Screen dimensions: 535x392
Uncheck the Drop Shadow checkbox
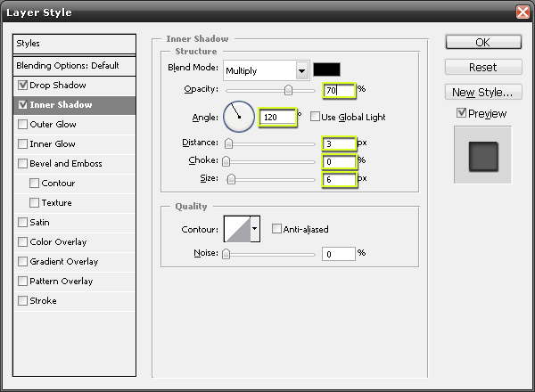click(x=22, y=85)
